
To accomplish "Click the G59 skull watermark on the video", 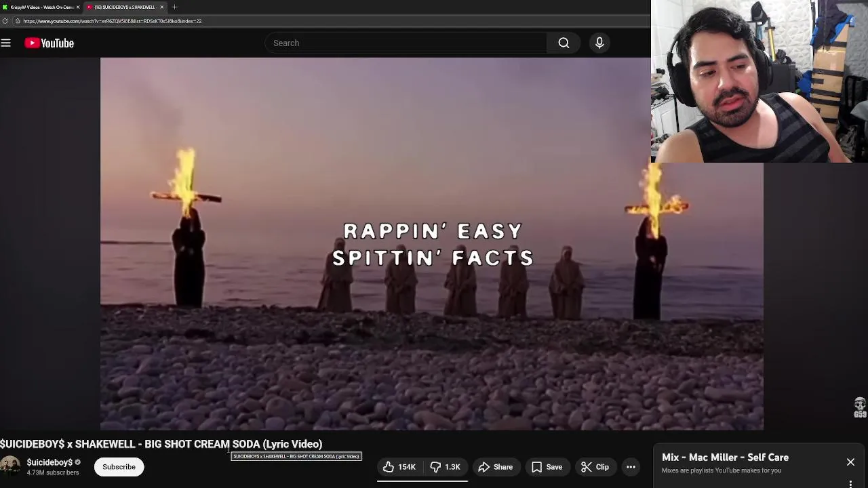I will point(860,407).
